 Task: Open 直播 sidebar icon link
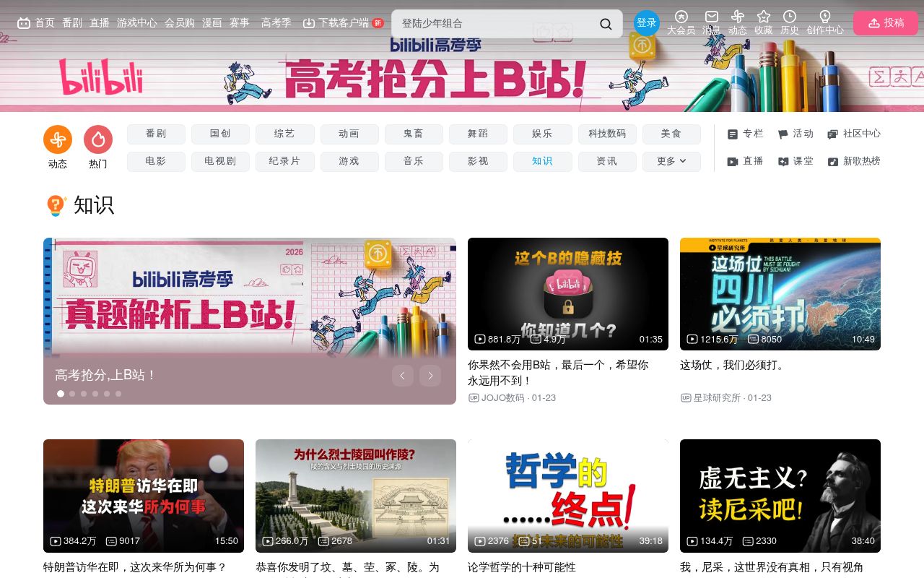click(x=733, y=162)
